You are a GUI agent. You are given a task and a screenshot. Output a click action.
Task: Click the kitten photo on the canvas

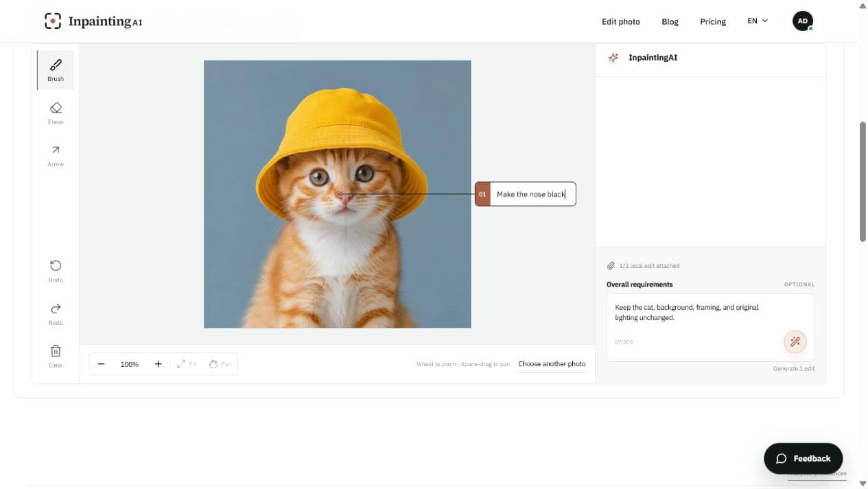(338, 194)
